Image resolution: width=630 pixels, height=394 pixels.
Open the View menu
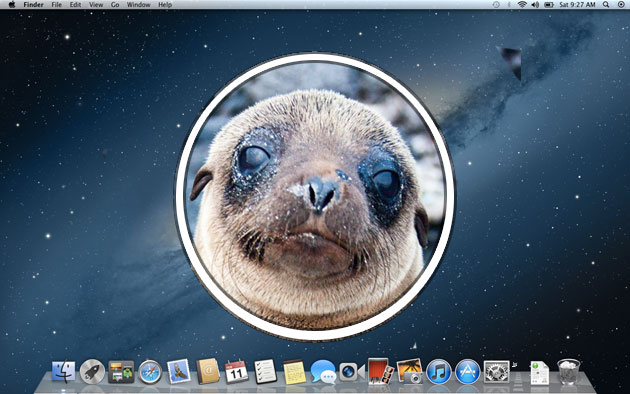(x=96, y=5)
